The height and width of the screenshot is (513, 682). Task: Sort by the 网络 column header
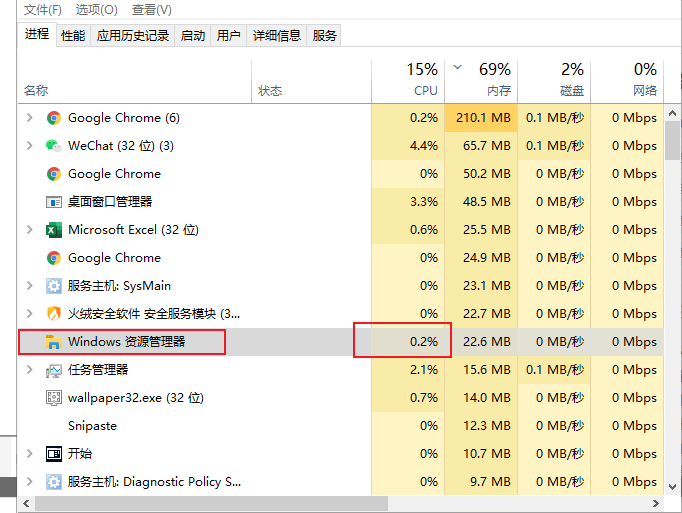[627, 82]
